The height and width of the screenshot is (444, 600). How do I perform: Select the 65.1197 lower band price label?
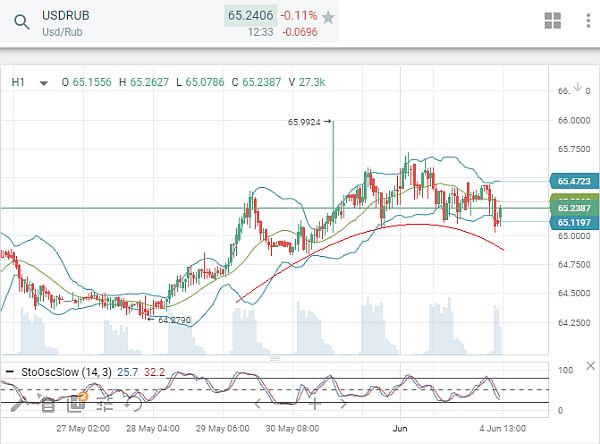574,222
